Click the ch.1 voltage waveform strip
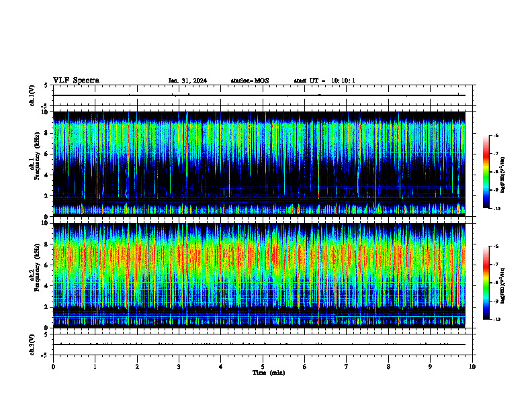Screen dimensions: 532x411 click(263, 95)
